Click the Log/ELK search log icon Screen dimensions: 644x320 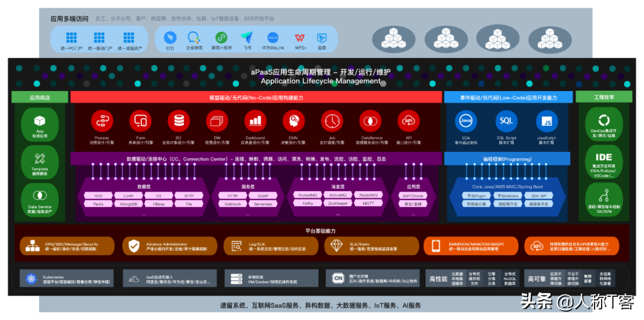237,246
